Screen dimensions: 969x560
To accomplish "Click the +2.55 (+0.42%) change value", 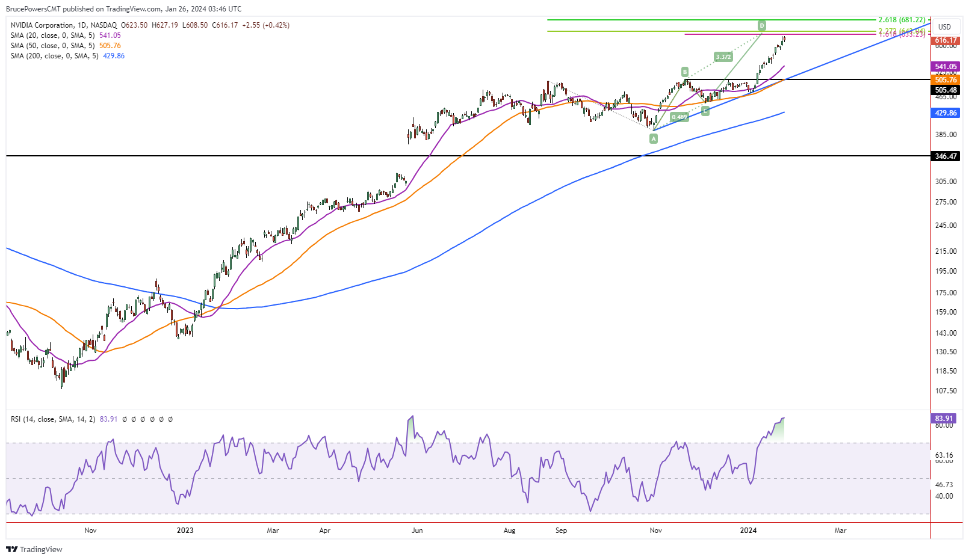I will (266, 25).
